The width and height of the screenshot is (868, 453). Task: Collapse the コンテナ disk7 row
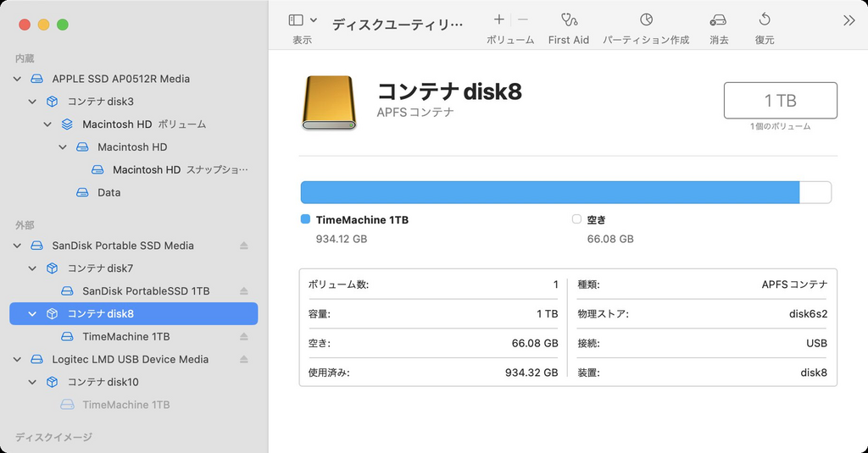(32, 268)
